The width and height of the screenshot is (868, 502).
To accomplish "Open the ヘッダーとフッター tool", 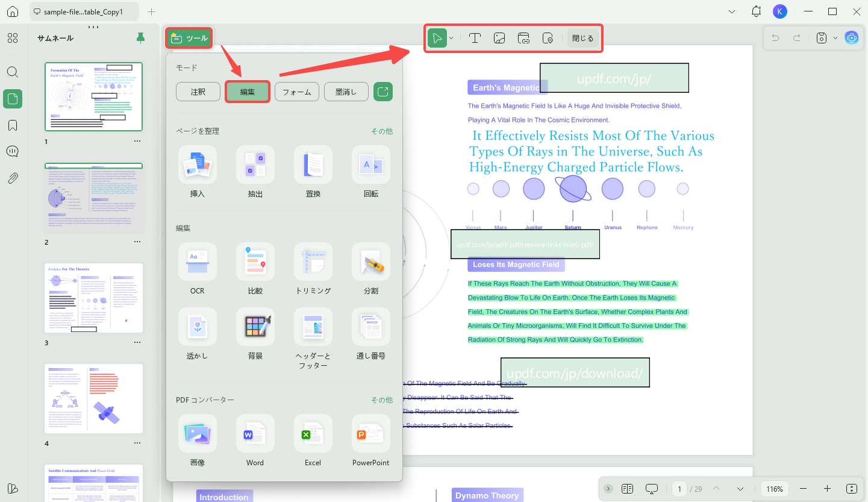I will [313, 338].
